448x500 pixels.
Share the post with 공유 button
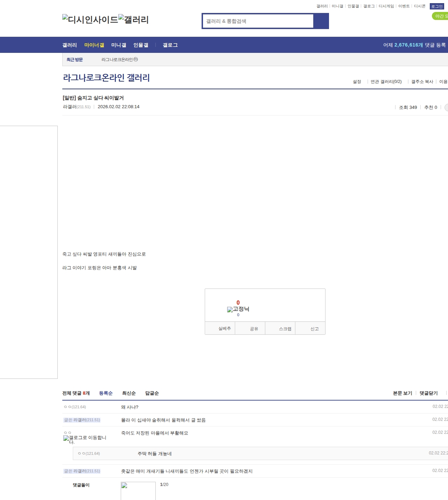pyautogui.click(x=250, y=328)
